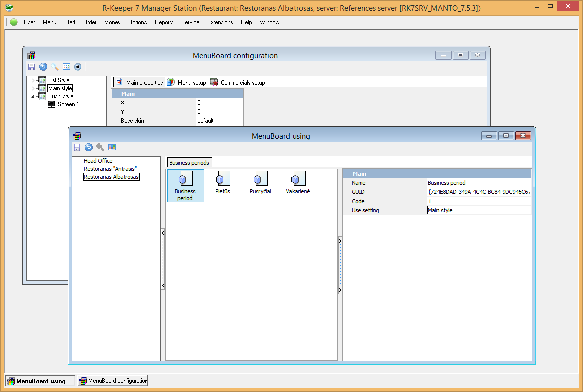
Task: Switch to Commercials setup tab
Action: coord(238,83)
